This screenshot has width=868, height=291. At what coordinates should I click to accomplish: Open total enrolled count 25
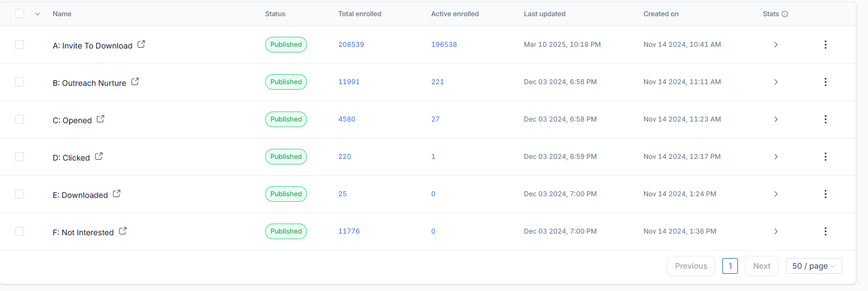click(x=343, y=194)
